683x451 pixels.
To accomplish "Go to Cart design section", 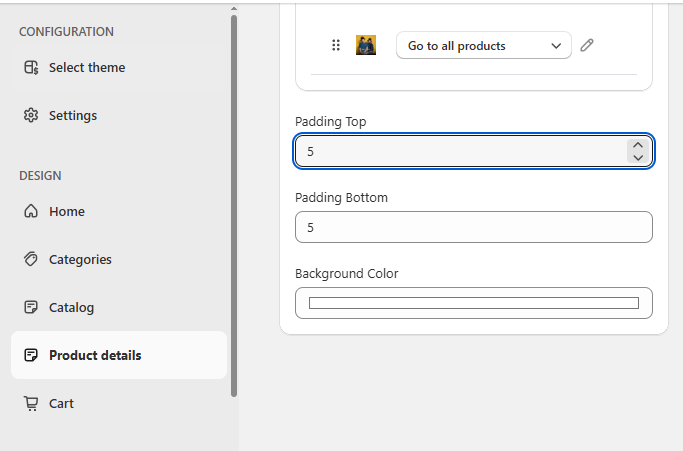I will [119, 403].
